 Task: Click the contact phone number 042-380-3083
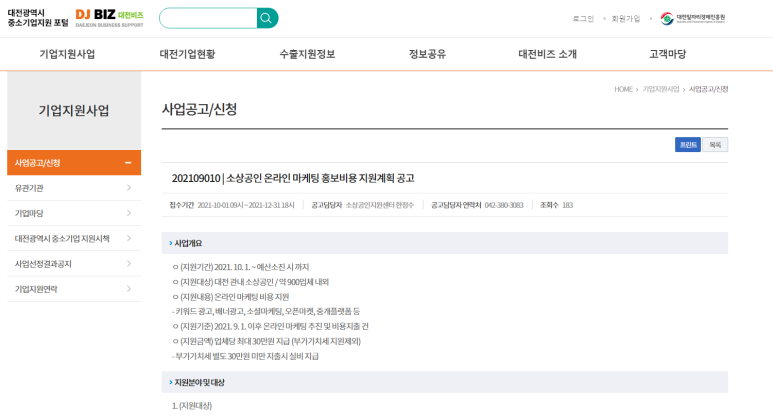coord(504,205)
